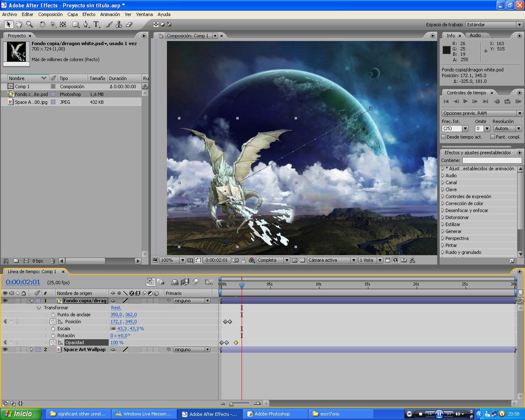
Task: Delete selected item with trash icon
Action: coord(53,261)
